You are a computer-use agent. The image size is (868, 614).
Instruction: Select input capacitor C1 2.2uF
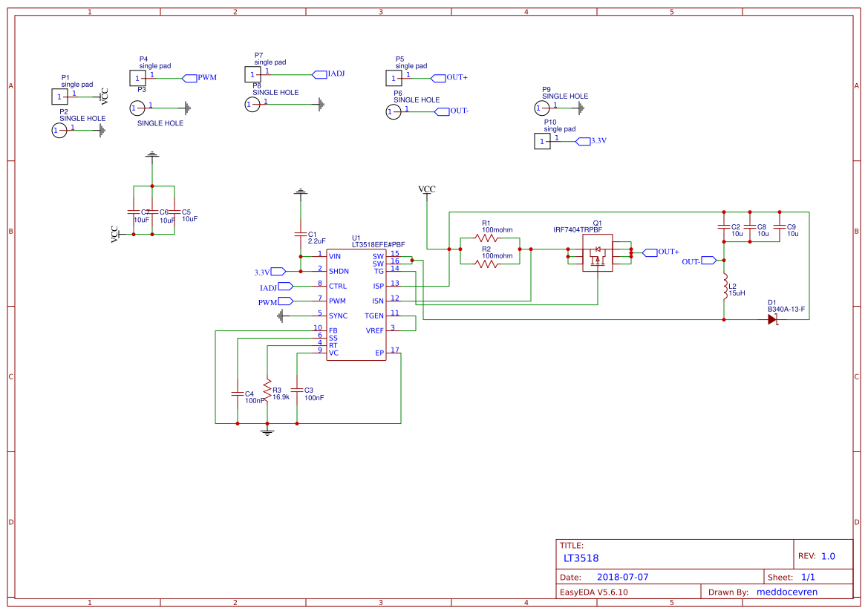[x=301, y=234]
